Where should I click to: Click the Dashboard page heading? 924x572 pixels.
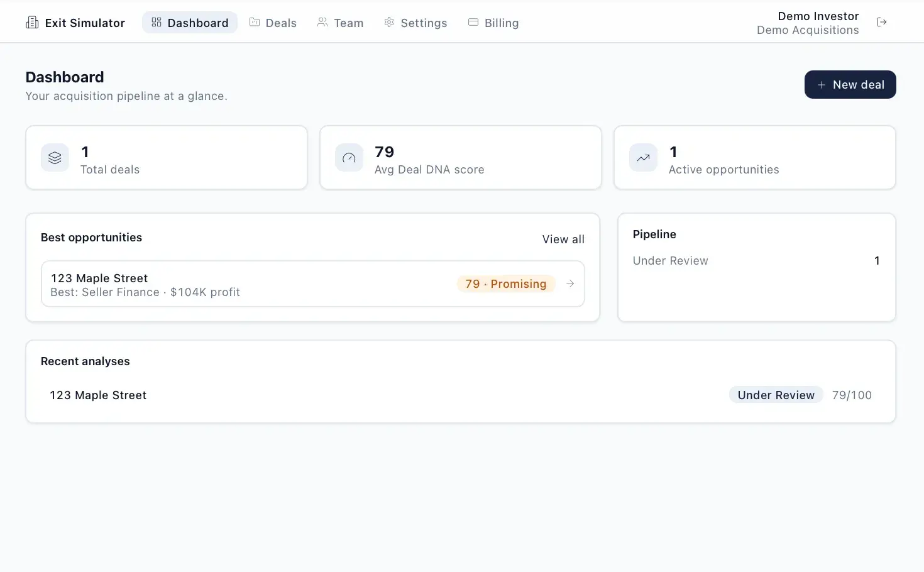point(65,77)
